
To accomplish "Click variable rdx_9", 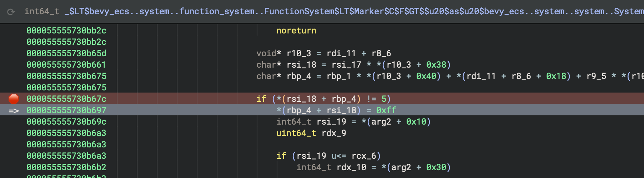I will (334, 133).
